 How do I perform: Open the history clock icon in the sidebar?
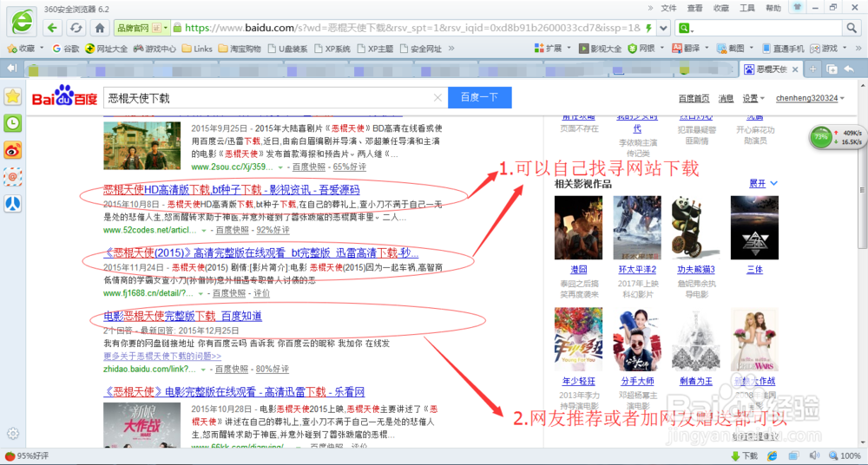pyautogui.click(x=13, y=123)
